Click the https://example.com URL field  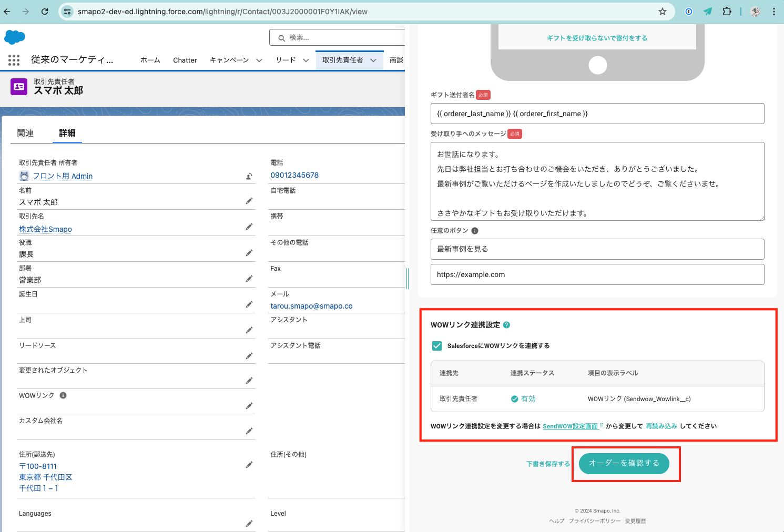(x=597, y=274)
